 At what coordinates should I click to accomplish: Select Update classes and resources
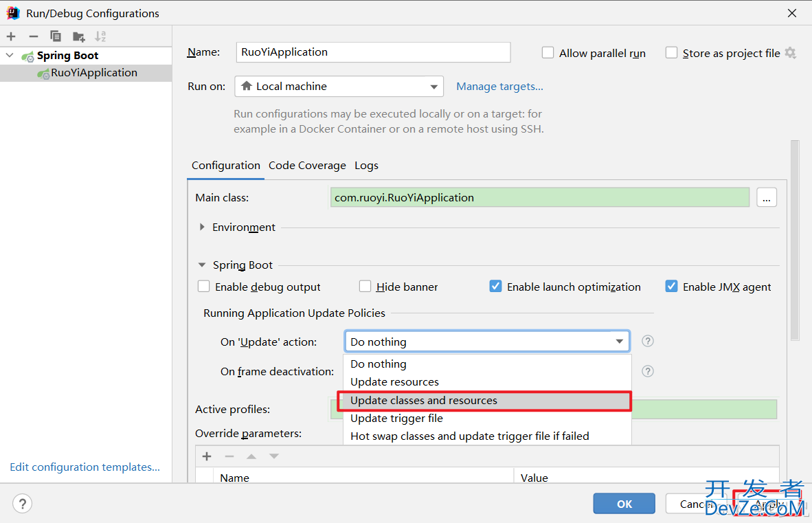coord(487,400)
